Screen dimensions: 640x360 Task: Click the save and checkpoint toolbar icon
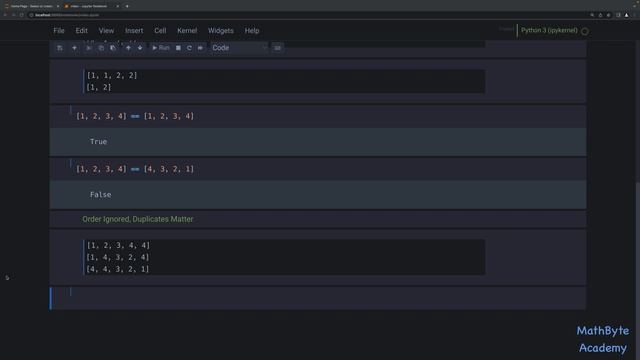pyautogui.click(x=60, y=48)
